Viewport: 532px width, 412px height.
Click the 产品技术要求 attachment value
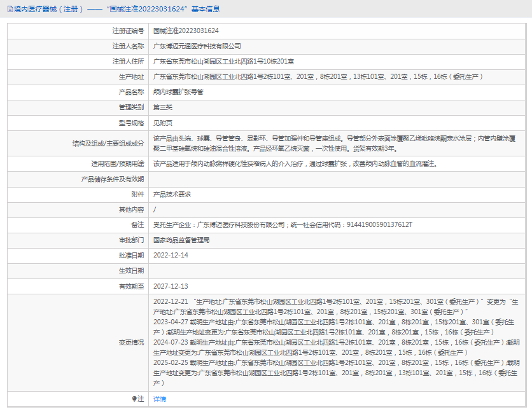click(172, 195)
